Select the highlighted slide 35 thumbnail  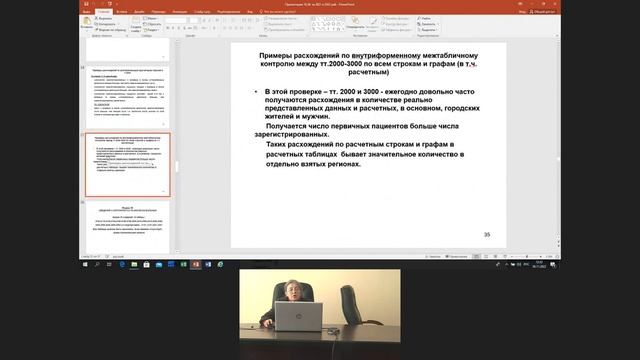pos(127,164)
